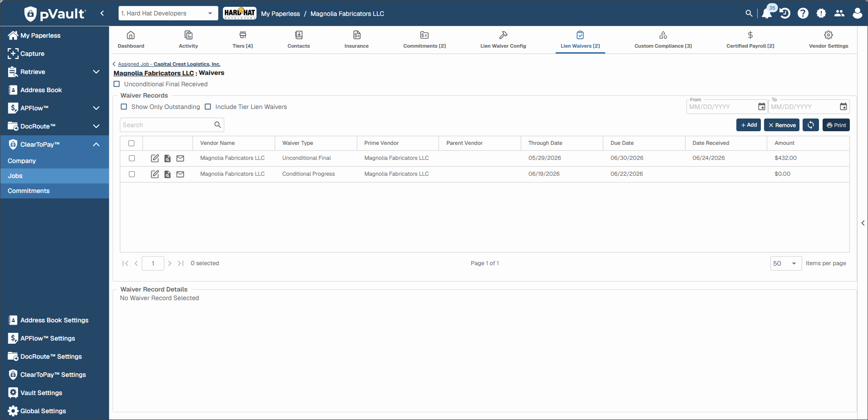Open the Custom Compliance [3] tab
This screenshot has height=420, width=868.
pyautogui.click(x=663, y=40)
